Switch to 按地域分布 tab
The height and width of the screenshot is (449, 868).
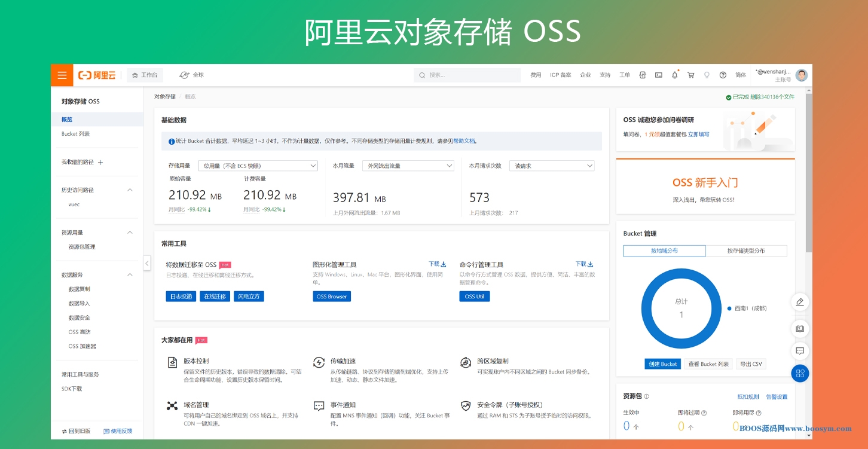(665, 251)
